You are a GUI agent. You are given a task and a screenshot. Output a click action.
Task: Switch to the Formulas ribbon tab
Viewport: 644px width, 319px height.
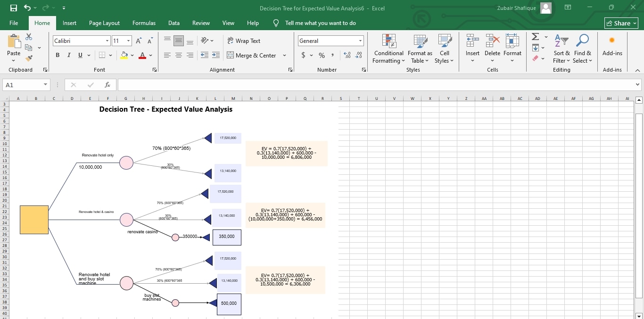pyautogui.click(x=144, y=23)
